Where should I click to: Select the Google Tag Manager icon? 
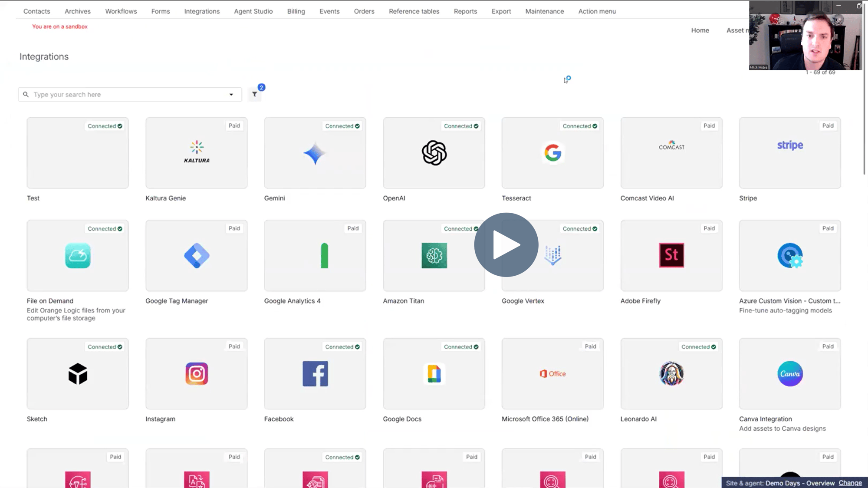coord(197,255)
